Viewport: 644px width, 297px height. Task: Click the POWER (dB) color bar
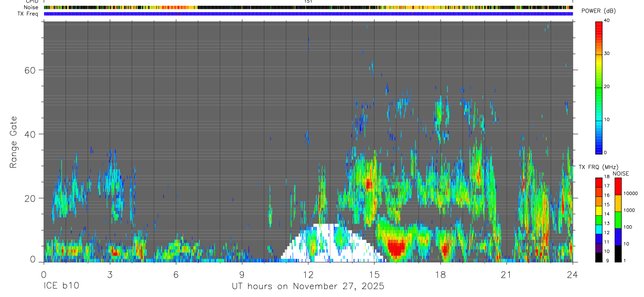599,86
